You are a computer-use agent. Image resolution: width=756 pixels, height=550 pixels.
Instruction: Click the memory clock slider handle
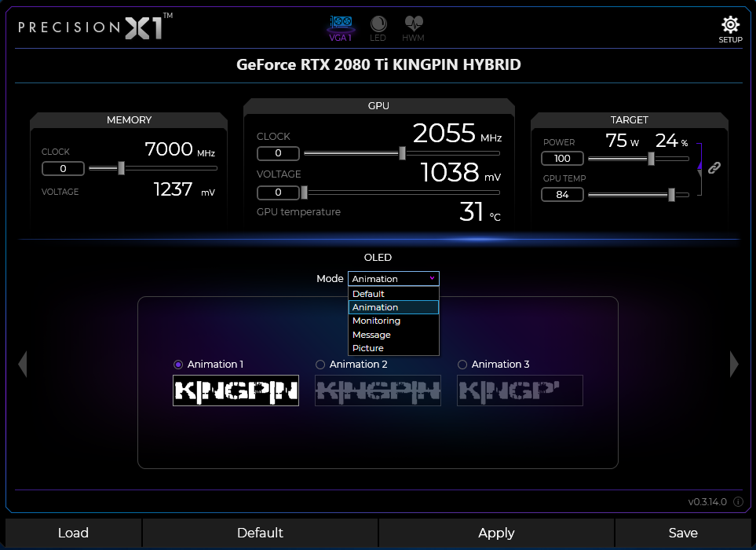[122, 168]
